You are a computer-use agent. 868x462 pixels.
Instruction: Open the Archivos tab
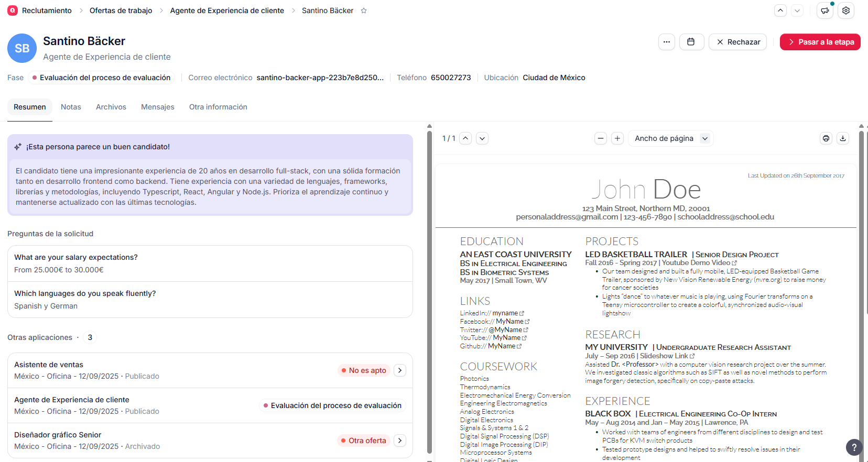point(111,107)
